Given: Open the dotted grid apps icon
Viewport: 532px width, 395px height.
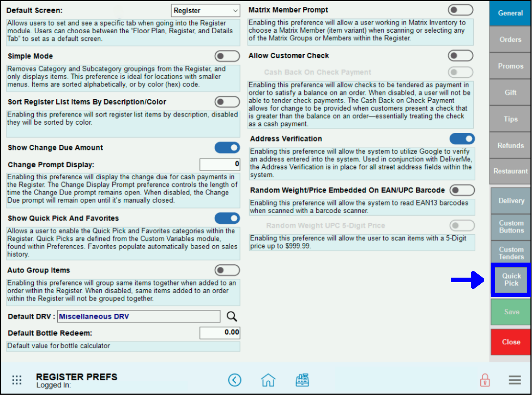Looking at the screenshot, I should pos(17,380).
